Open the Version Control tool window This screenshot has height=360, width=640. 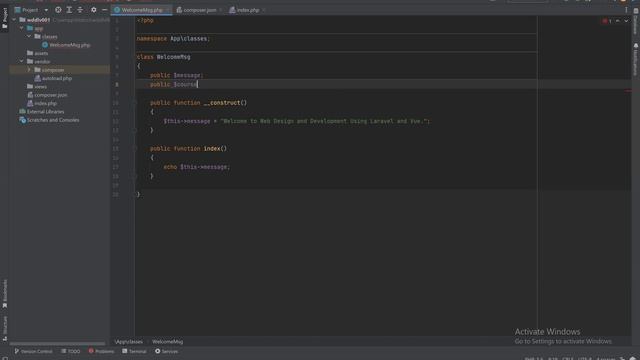[33, 351]
